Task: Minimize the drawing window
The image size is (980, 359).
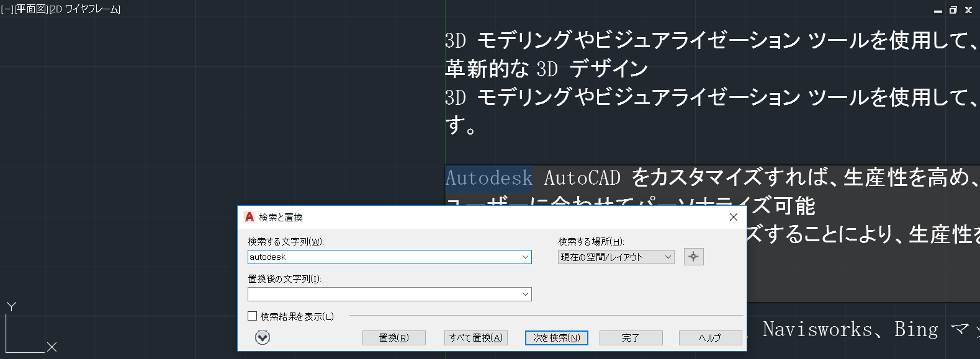Action: point(938,10)
